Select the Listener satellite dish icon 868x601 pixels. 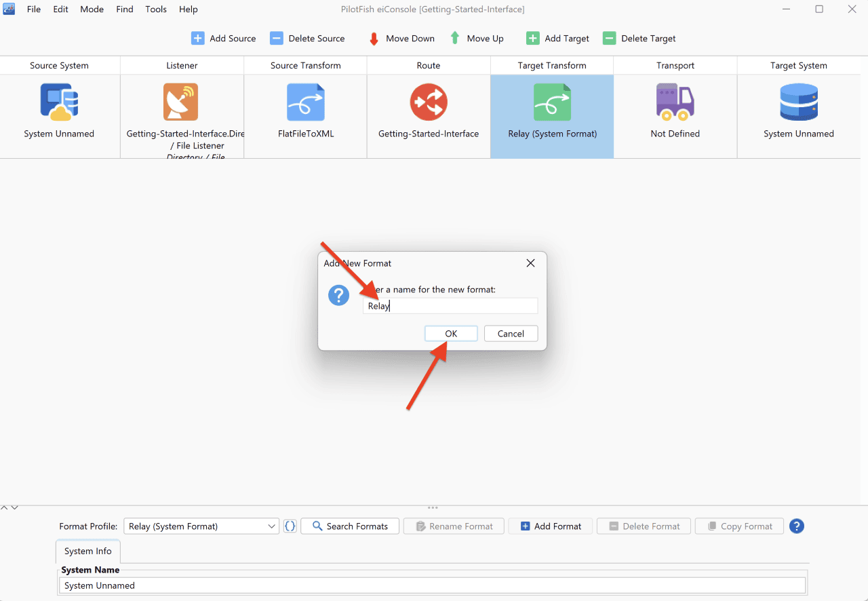coord(181,102)
